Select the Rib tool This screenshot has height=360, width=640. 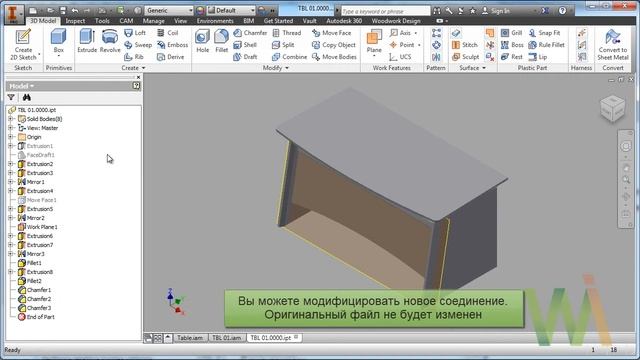134,57
